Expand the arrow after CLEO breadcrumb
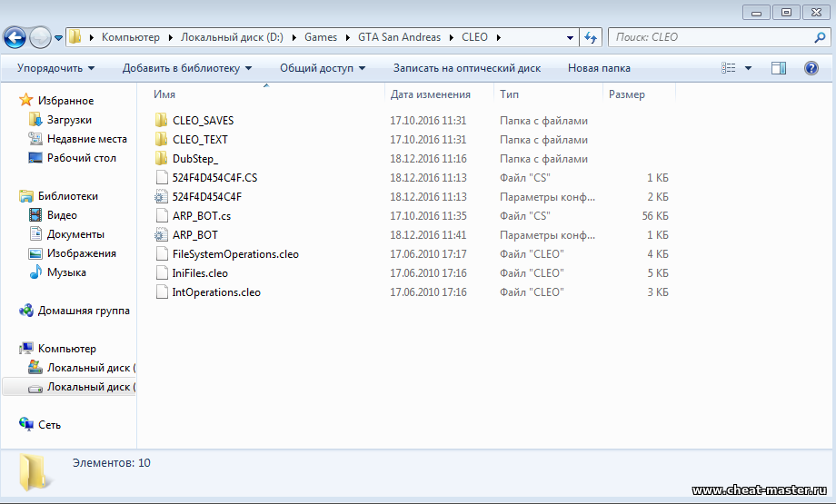 tap(499, 37)
